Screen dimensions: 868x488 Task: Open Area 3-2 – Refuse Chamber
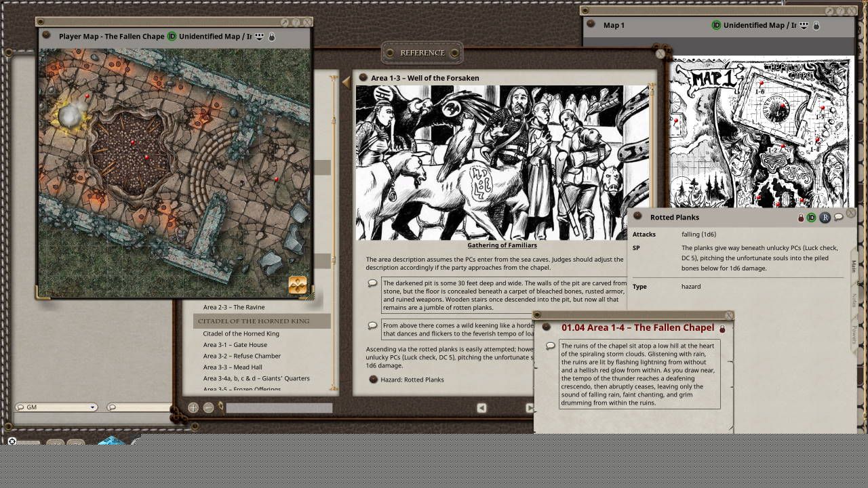pyautogui.click(x=242, y=356)
